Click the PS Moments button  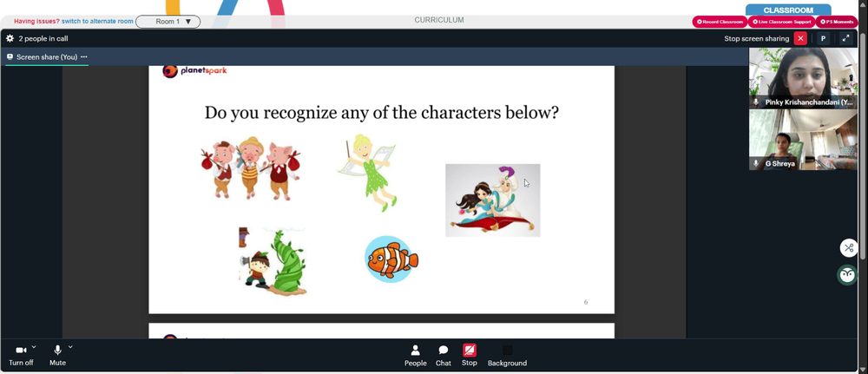(x=837, y=22)
